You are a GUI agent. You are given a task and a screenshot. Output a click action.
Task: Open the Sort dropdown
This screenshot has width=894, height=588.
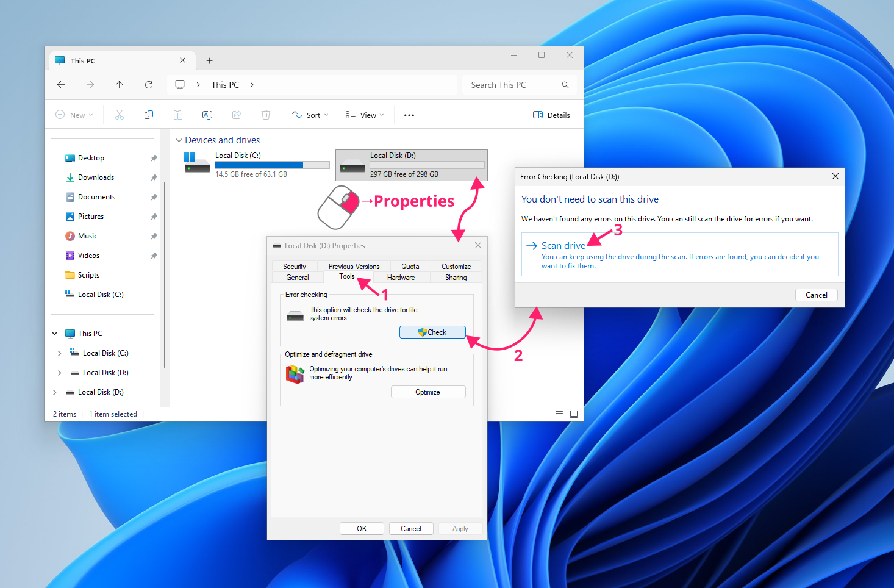(x=310, y=115)
